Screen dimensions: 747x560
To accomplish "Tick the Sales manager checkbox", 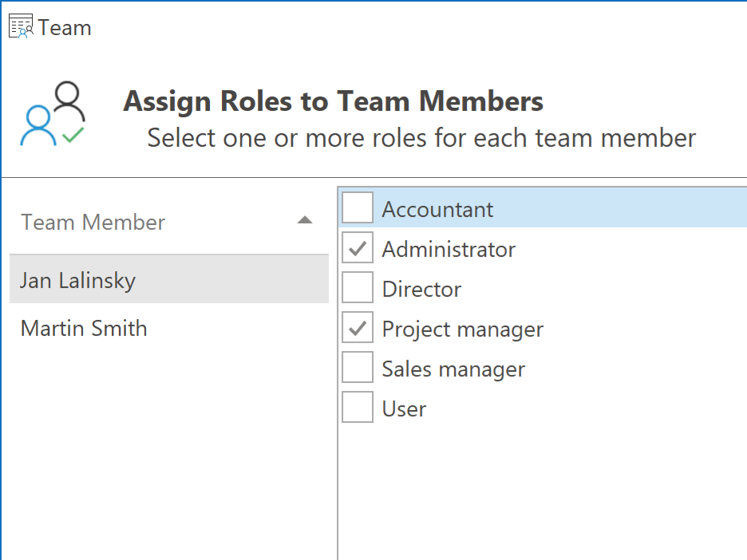I will coord(358,367).
